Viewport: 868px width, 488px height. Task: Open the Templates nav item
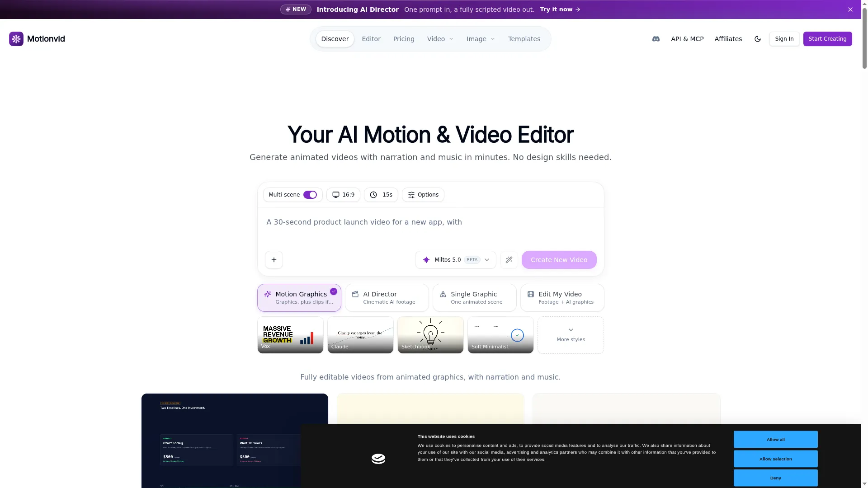(x=524, y=39)
